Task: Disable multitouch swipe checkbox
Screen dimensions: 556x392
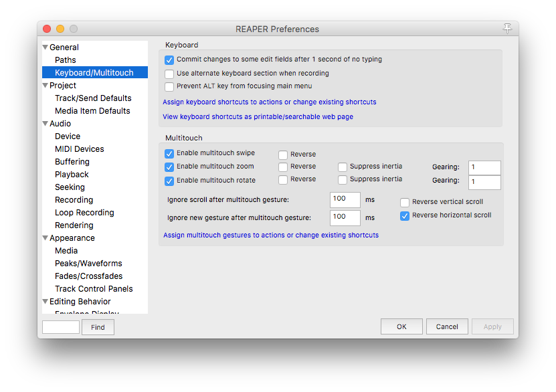Action: pos(169,153)
